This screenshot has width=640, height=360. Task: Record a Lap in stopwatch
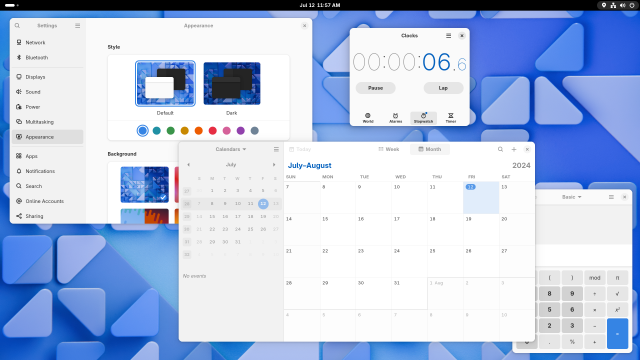443,88
